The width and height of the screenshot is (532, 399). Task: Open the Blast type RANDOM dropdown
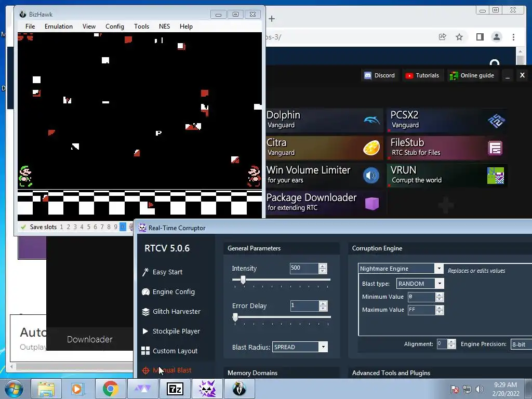tap(420, 284)
